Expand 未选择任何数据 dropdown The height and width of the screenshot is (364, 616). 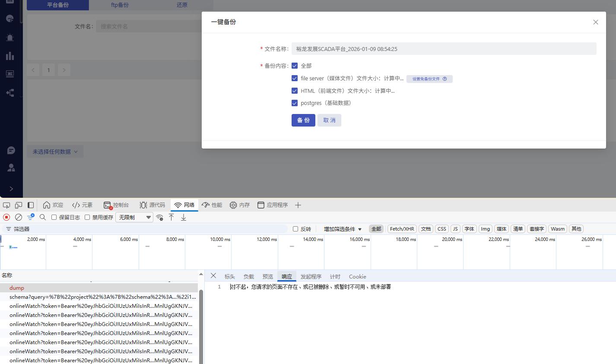pyautogui.click(x=55, y=152)
